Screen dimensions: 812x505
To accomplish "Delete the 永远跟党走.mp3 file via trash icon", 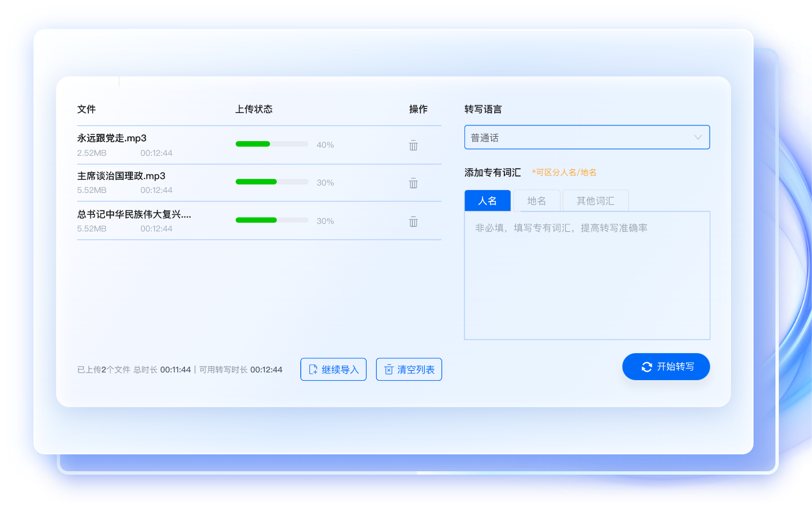I will (413, 145).
